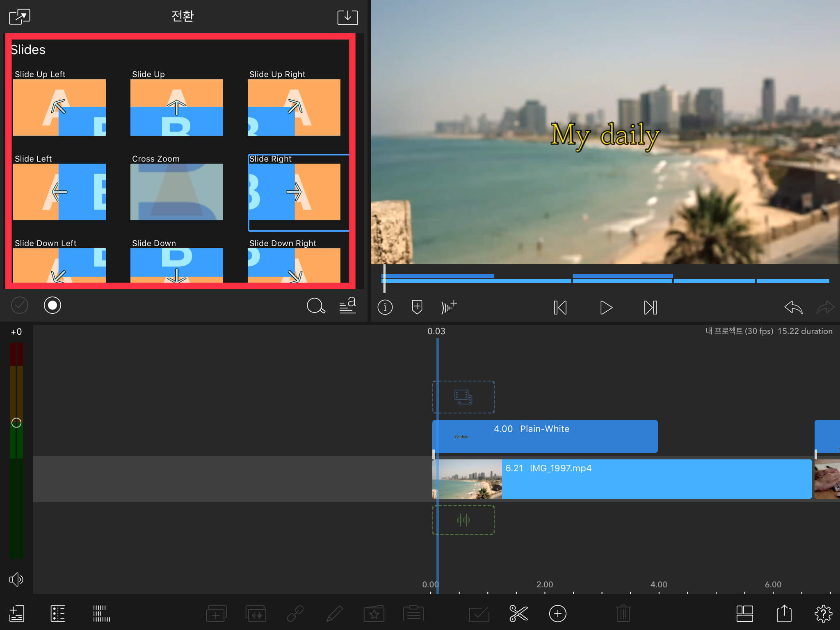
Task: Click the scissors split clip icon
Action: point(518,614)
